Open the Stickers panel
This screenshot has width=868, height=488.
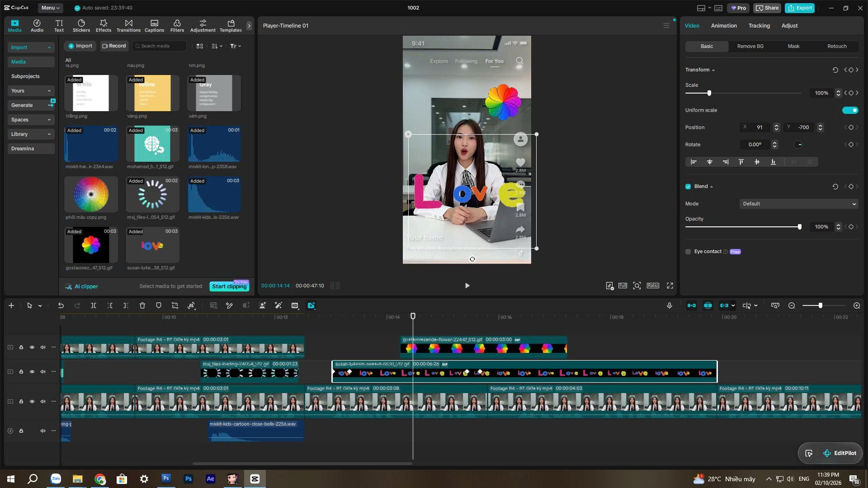[81, 26]
